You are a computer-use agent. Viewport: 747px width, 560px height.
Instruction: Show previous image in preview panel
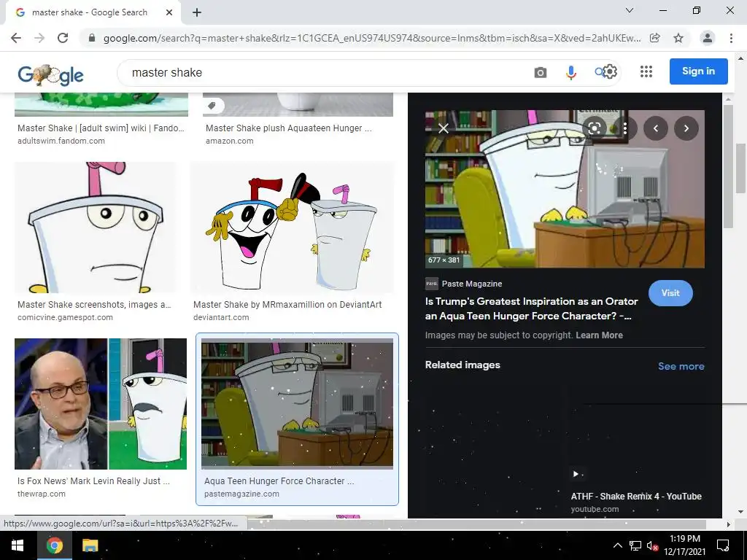click(x=656, y=128)
